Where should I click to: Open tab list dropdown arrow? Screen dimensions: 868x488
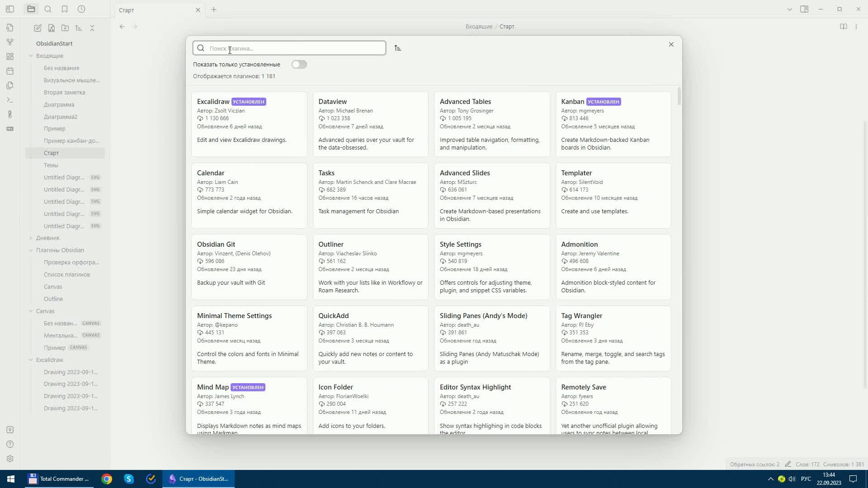[x=790, y=9]
